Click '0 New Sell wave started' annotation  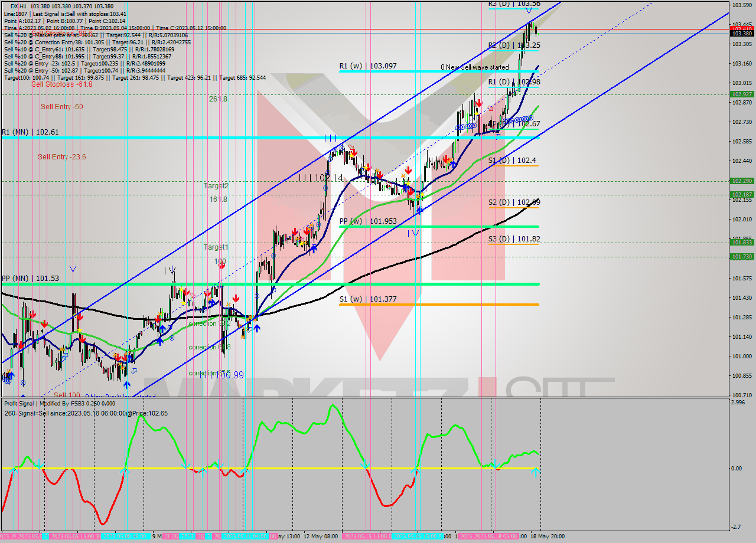pos(475,67)
